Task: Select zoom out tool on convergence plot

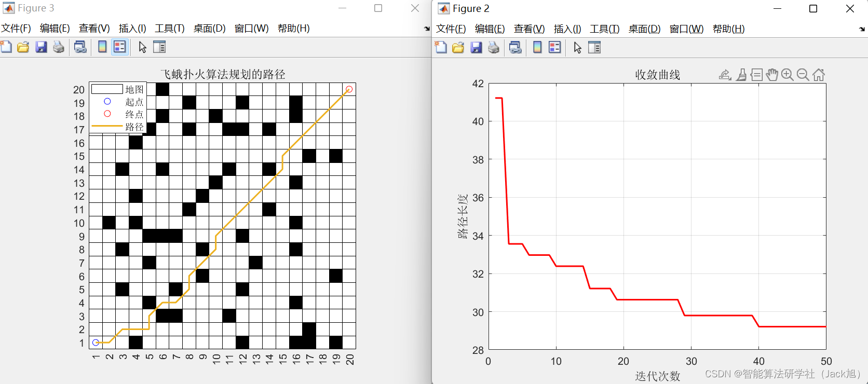Action: tap(803, 75)
